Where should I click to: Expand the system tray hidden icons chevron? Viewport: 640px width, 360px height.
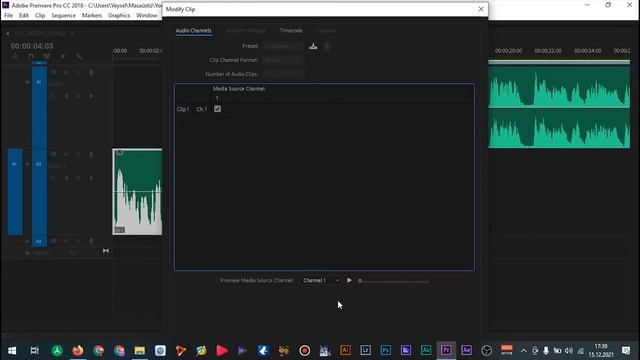(524, 351)
